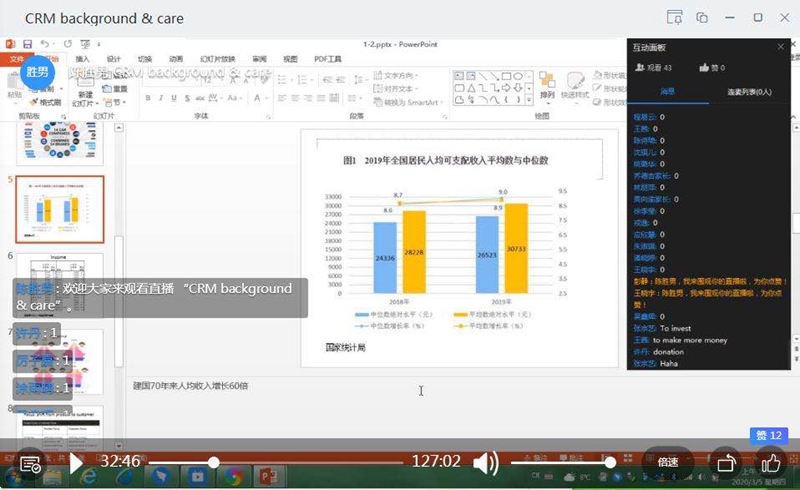Mute the video using the speaker icon

pyautogui.click(x=486, y=463)
